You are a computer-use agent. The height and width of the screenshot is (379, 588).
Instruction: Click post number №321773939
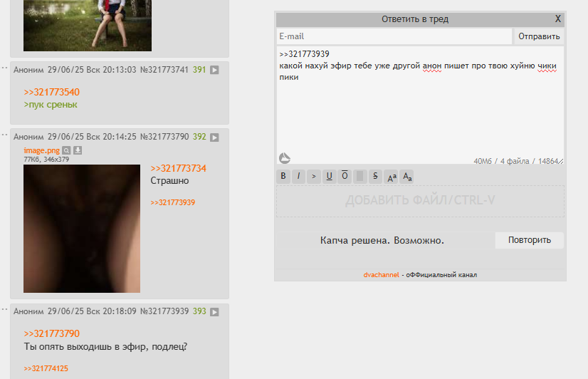[164, 311]
